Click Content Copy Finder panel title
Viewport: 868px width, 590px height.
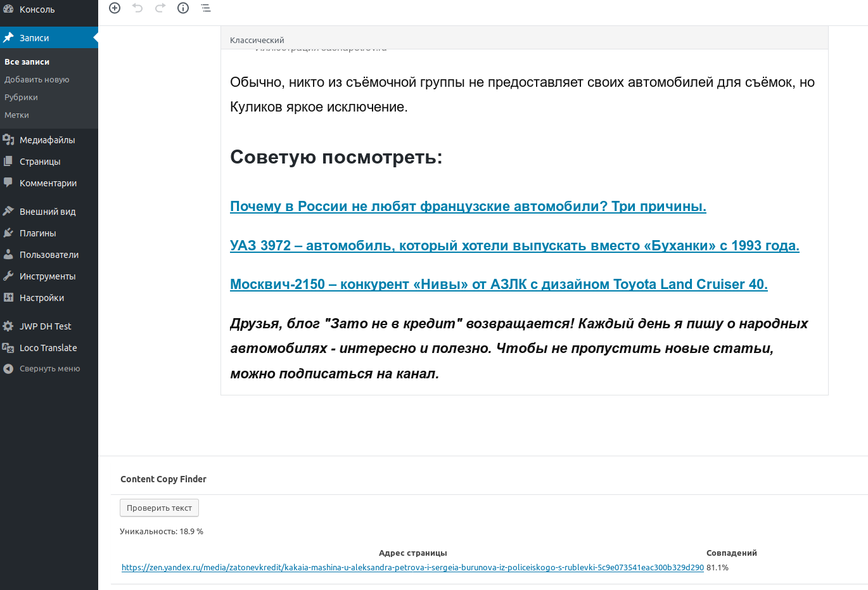(x=163, y=479)
